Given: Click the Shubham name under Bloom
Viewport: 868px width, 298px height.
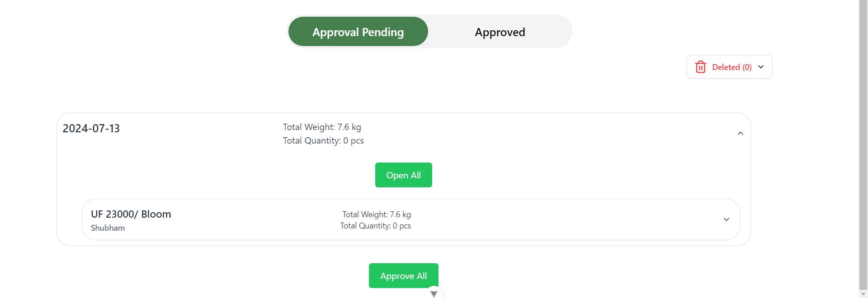Looking at the screenshot, I should click(x=108, y=228).
